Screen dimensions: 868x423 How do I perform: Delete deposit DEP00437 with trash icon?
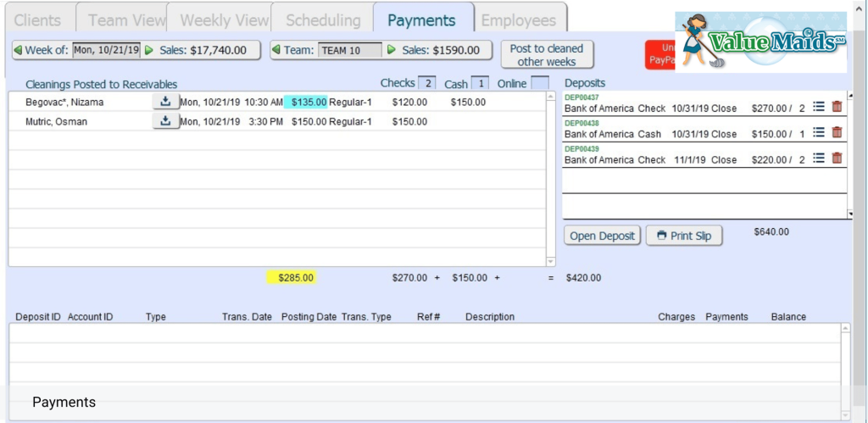coord(837,107)
